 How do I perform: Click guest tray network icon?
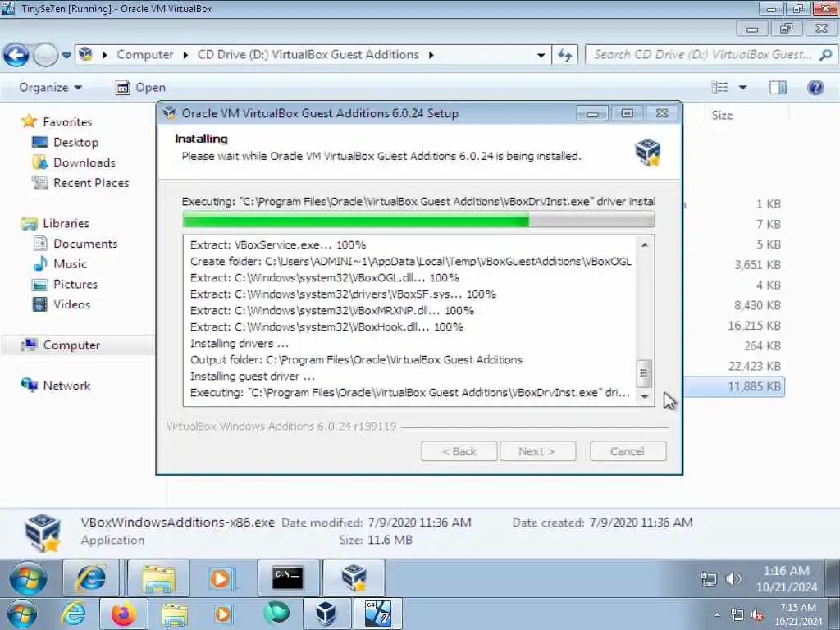[x=708, y=579]
